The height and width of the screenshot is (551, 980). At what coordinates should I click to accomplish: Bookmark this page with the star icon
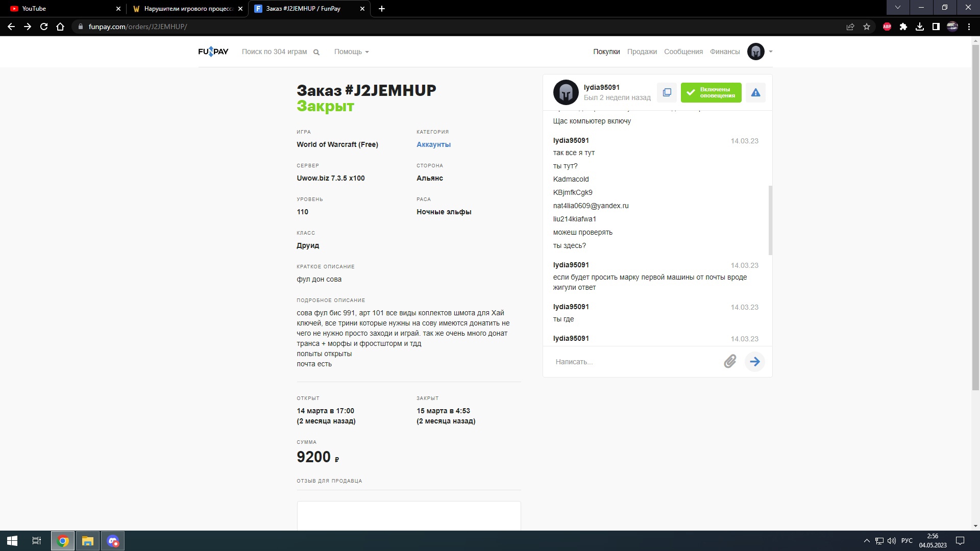tap(867, 27)
